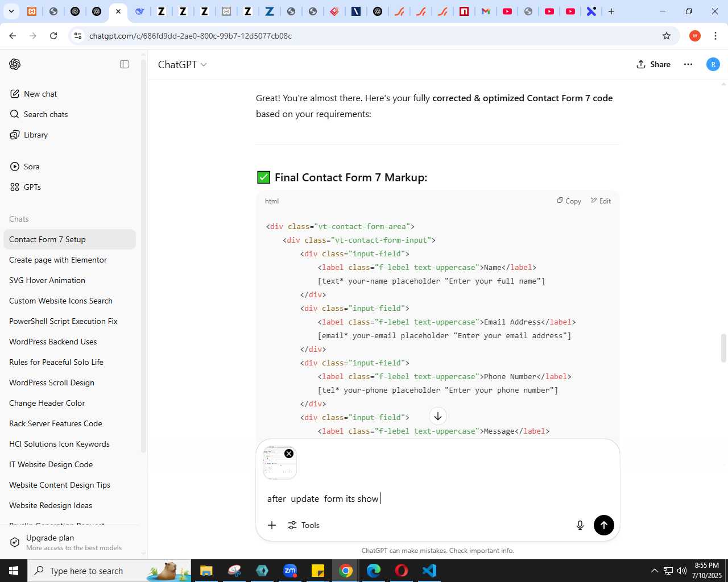Open the IT Website Design Code chat

[x=69, y=464]
